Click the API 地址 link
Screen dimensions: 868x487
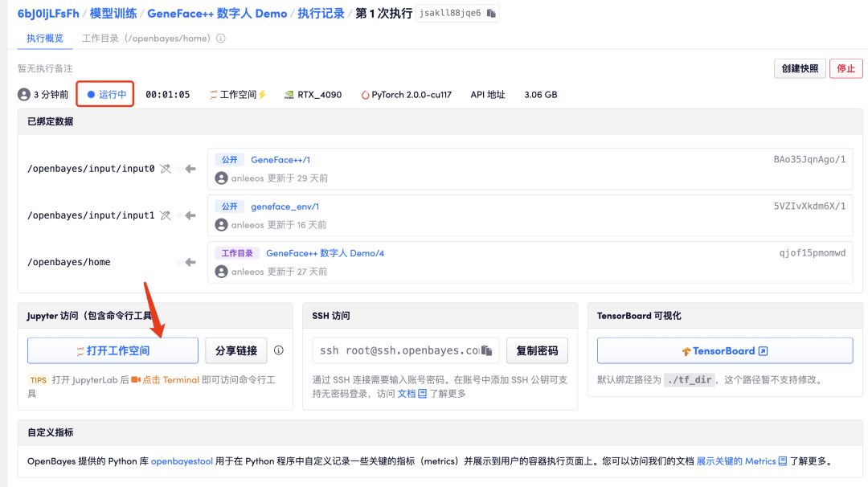click(x=488, y=95)
